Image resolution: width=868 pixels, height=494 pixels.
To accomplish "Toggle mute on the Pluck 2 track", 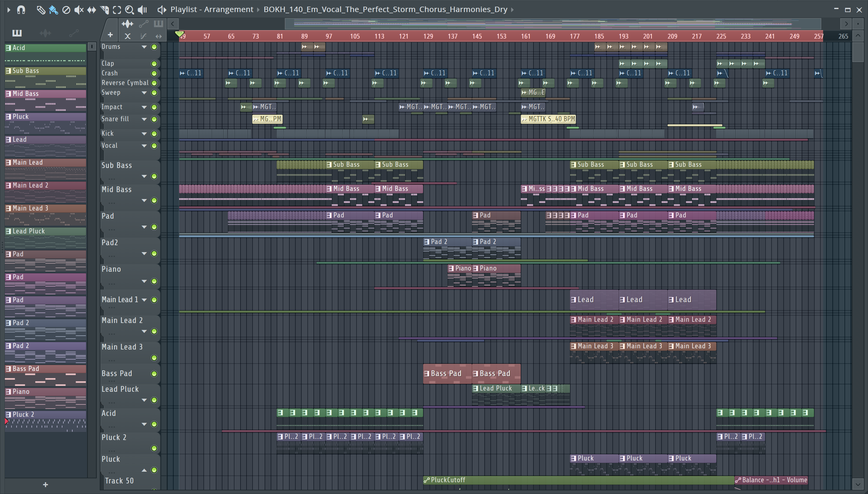I will 154,448.
